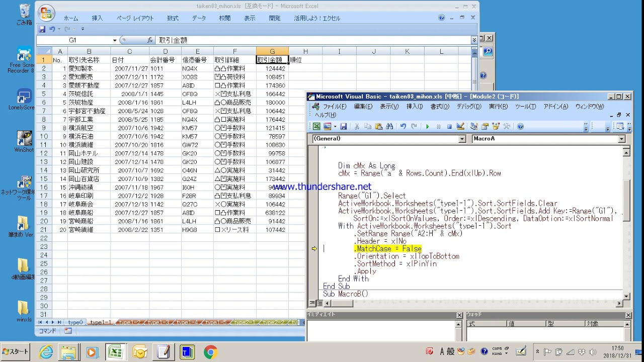The image size is (644, 362).
Task: Open the デバッグ(D) menu in VBA editor
Action: tap(468, 107)
